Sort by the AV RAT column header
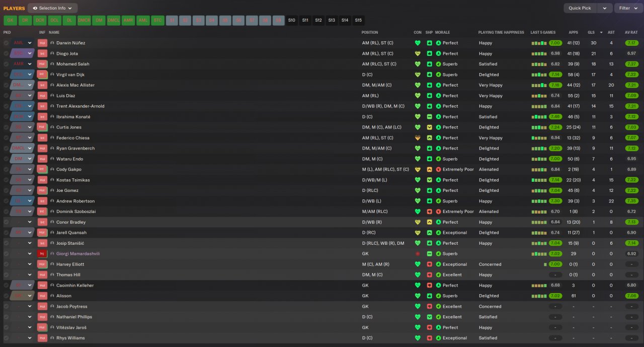This screenshot has height=347, width=644. (x=631, y=32)
